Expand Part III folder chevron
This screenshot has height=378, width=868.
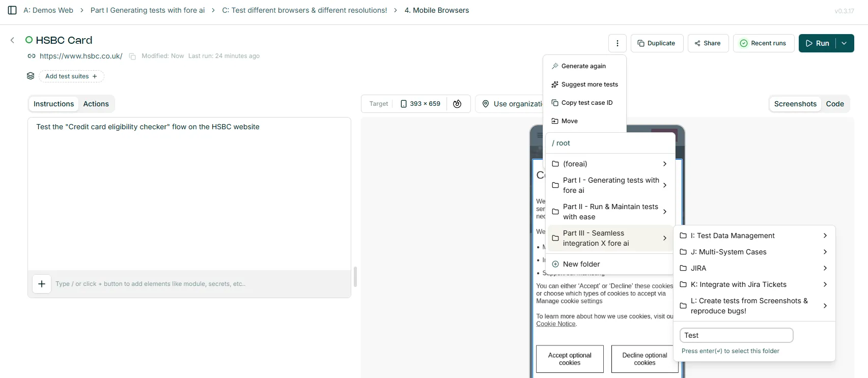pyautogui.click(x=665, y=238)
